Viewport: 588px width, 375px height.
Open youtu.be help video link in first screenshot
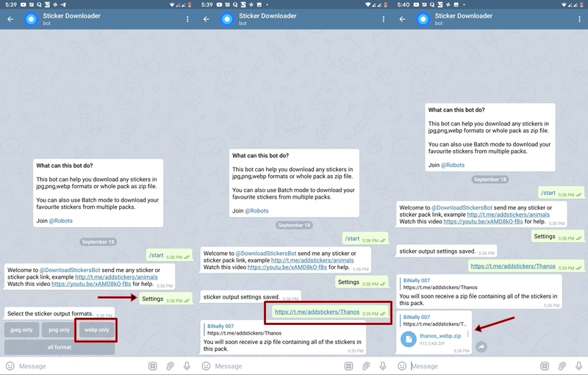91,284
